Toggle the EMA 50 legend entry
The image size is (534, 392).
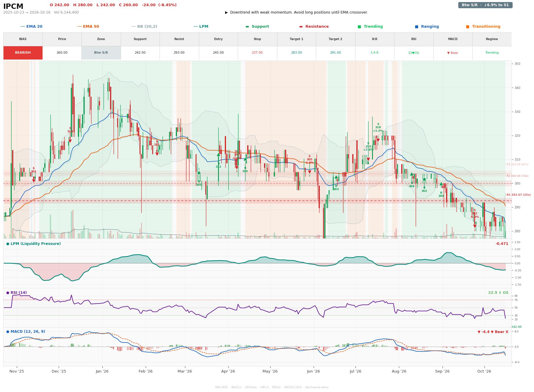click(x=88, y=27)
